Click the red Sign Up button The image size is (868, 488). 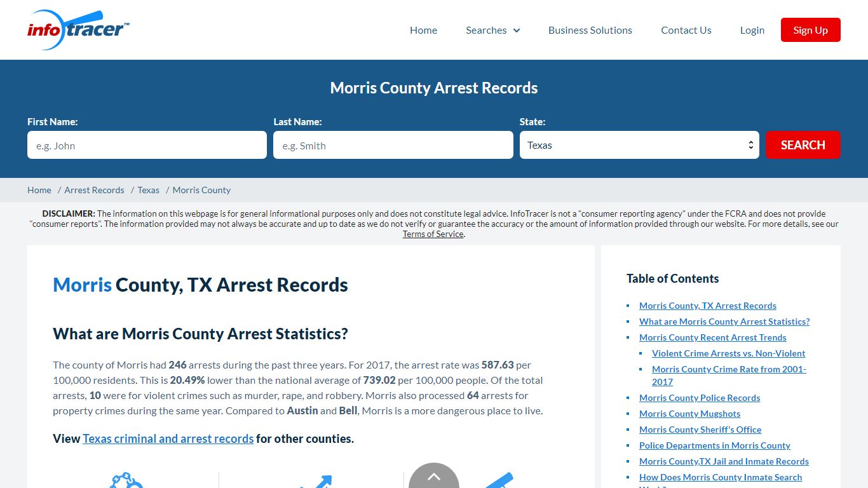811,30
